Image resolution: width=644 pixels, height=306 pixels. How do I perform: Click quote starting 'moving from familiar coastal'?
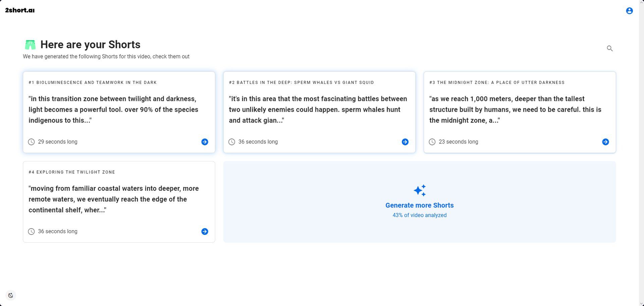point(114,199)
